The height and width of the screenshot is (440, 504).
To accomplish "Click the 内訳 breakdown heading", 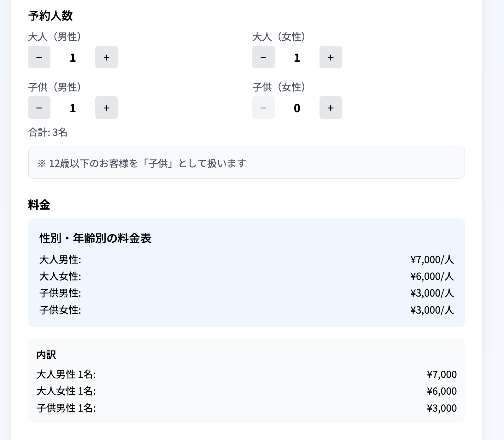I will pyautogui.click(x=46, y=355).
